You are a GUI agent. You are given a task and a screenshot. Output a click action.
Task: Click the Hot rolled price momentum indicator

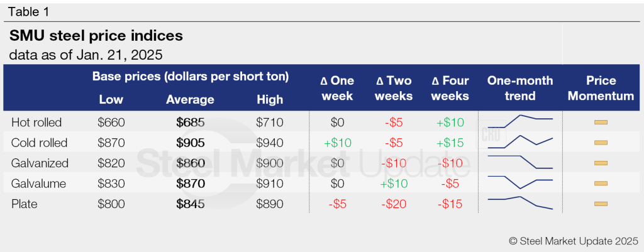[x=601, y=122]
